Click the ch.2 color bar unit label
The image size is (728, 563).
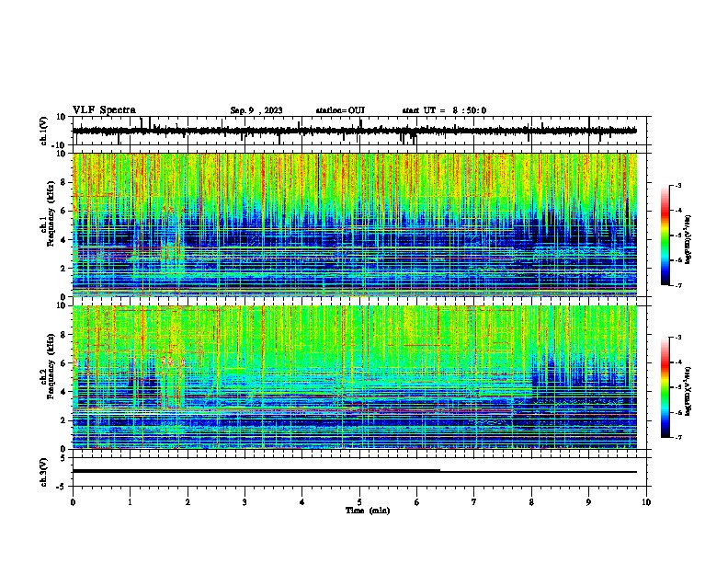[688, 391]
